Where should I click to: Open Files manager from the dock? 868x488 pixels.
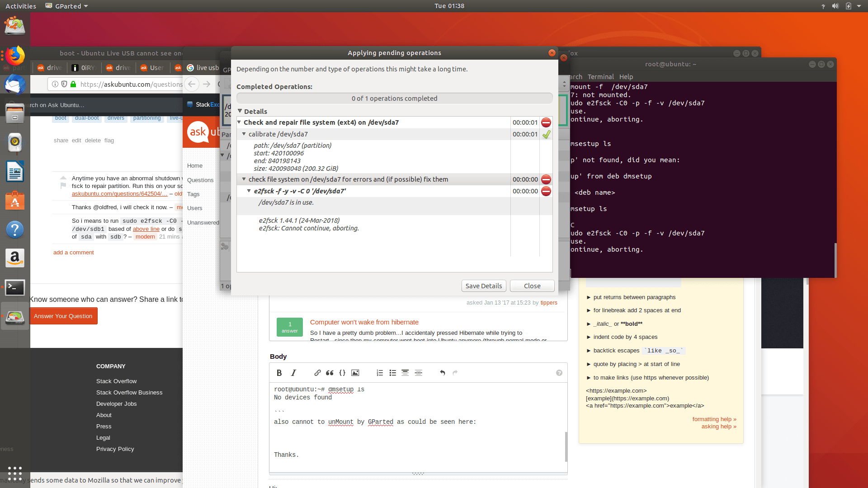click(15, 113)
